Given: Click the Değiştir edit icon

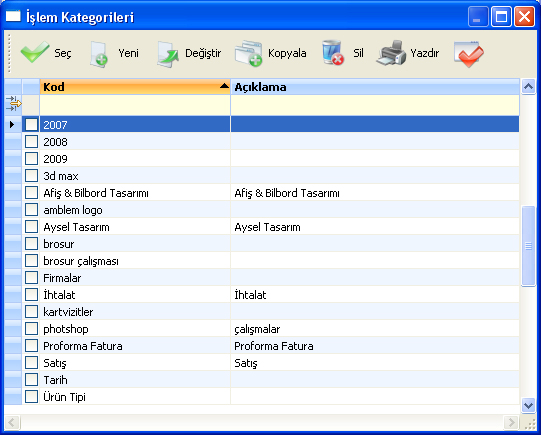Looking at the screenshot, I should coord(167,54).
